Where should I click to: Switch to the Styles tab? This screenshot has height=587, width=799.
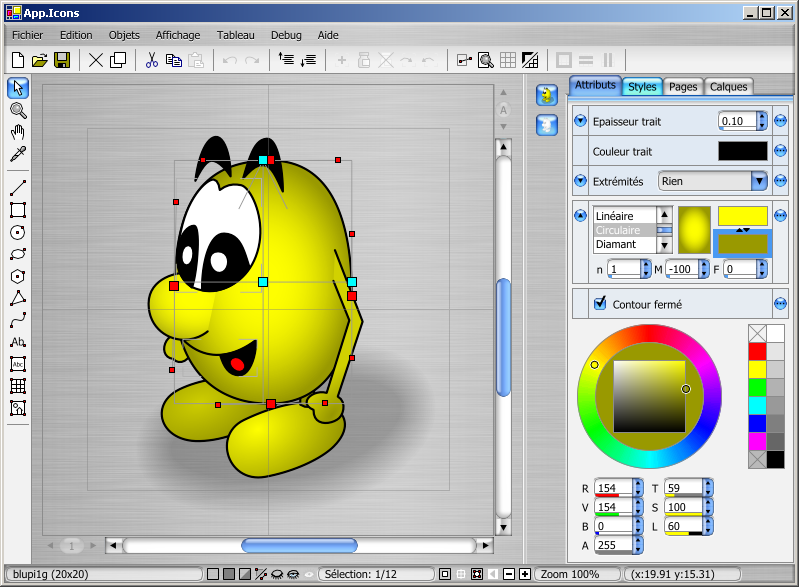(x=642, y=87)
